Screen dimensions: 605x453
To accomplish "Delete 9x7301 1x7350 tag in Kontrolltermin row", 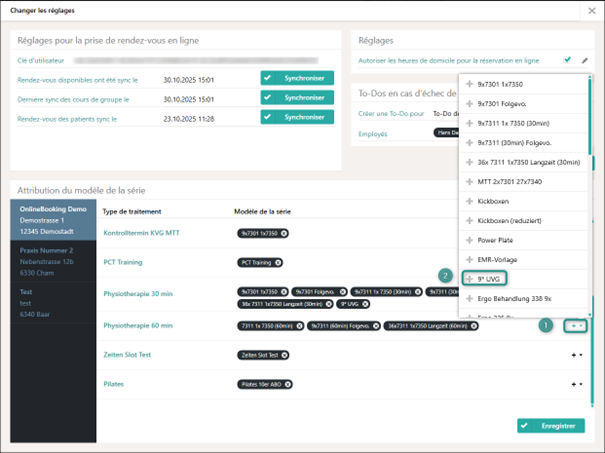I will (x=285, y=233).
